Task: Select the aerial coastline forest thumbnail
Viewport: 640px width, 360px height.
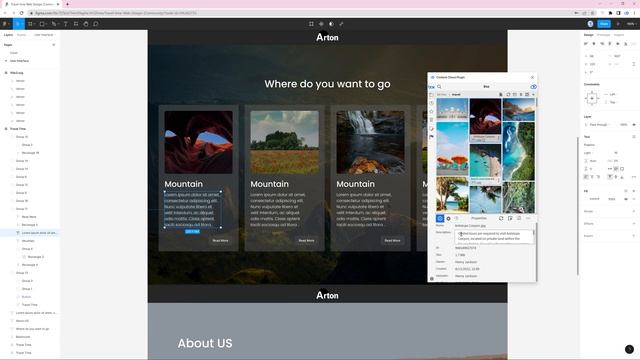Action: [x=519, y=151]
